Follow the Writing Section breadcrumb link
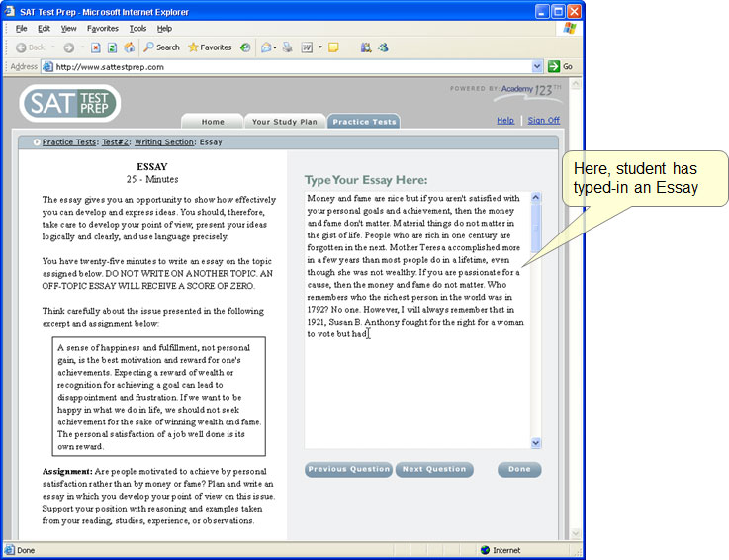The width and height of the screenshot is (729, 560). click(x=164, y=142)
